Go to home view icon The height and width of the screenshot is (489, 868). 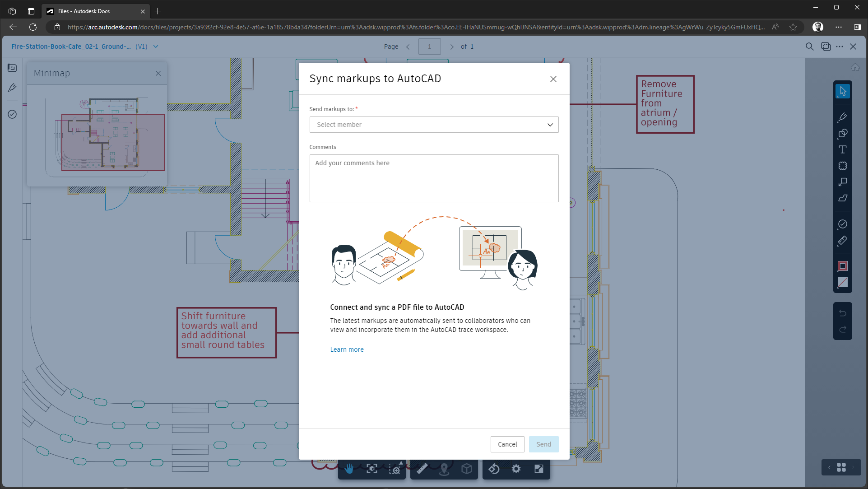tap(855, 67)
